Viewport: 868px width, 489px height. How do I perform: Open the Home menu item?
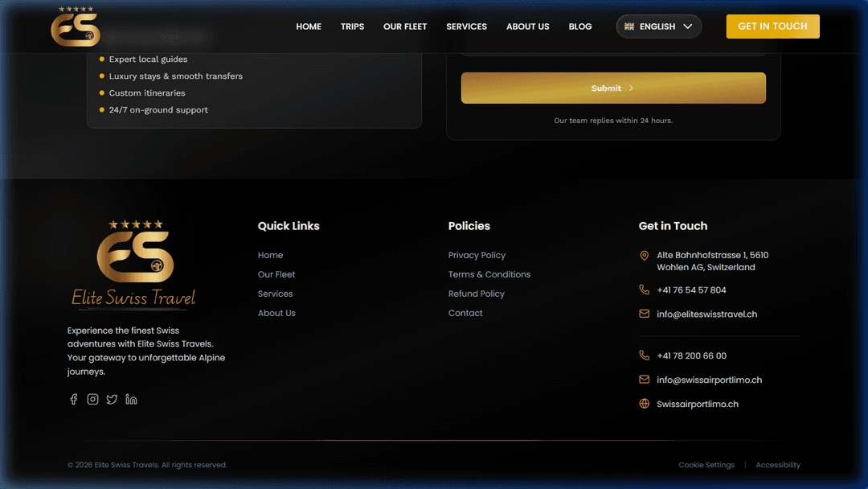coord(309,27)
